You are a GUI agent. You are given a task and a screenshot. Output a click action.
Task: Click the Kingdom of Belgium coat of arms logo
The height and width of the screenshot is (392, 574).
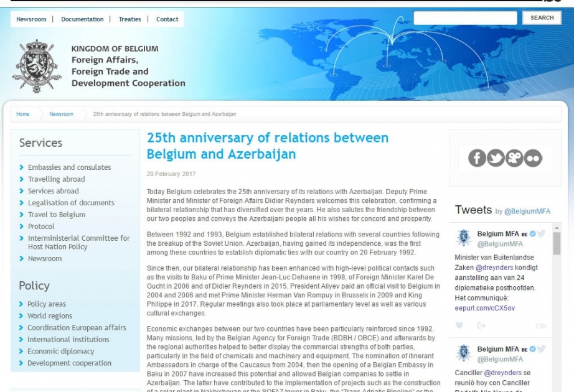37,66
